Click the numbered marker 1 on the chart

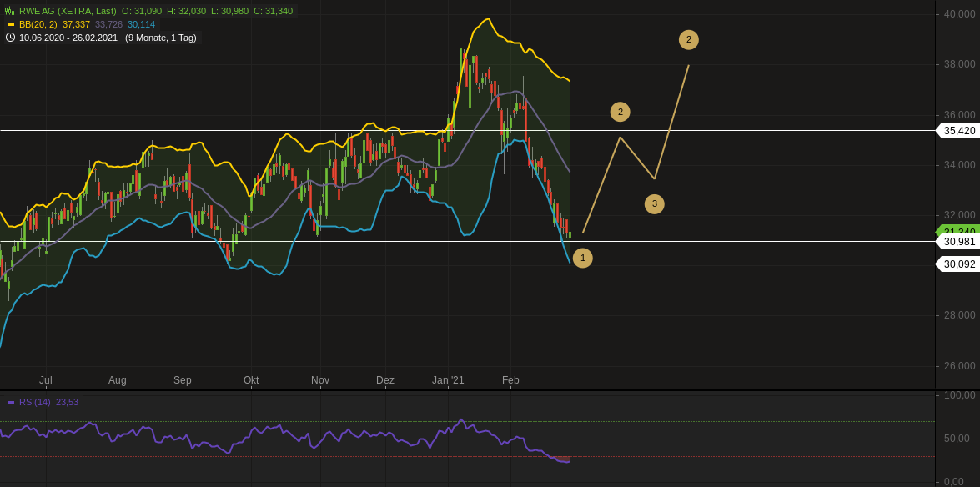[582, 258]
